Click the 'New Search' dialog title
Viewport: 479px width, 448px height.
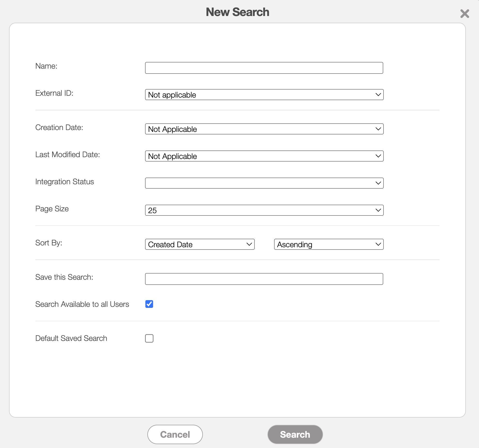237,12
